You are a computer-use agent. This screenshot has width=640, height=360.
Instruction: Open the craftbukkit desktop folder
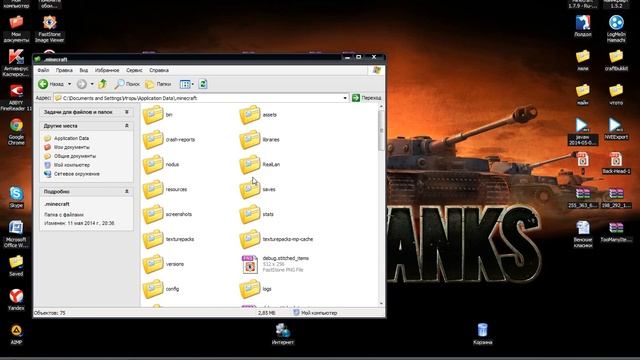616,60
